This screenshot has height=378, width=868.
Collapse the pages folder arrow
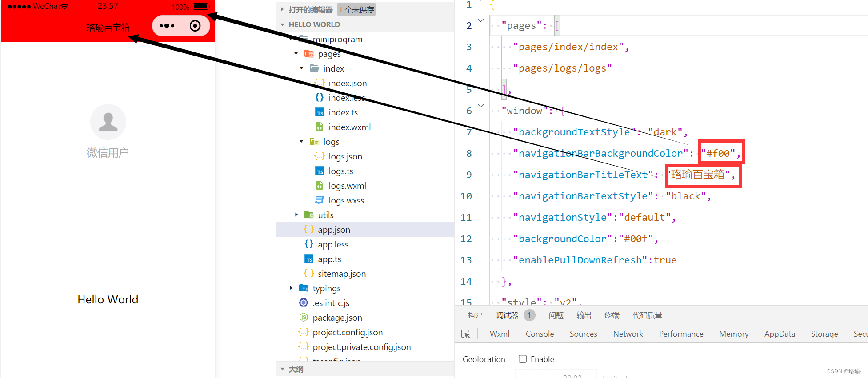pyautogui.click(x=296, y=54)
